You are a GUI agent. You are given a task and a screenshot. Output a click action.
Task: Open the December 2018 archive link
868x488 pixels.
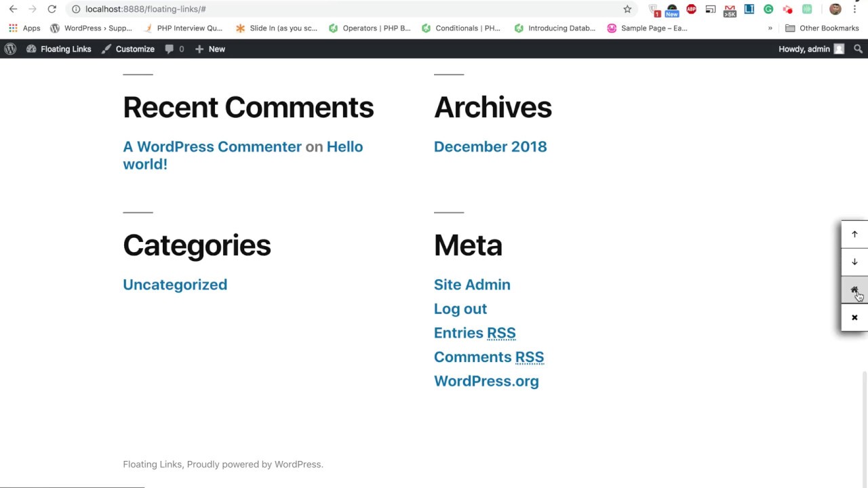490,146
